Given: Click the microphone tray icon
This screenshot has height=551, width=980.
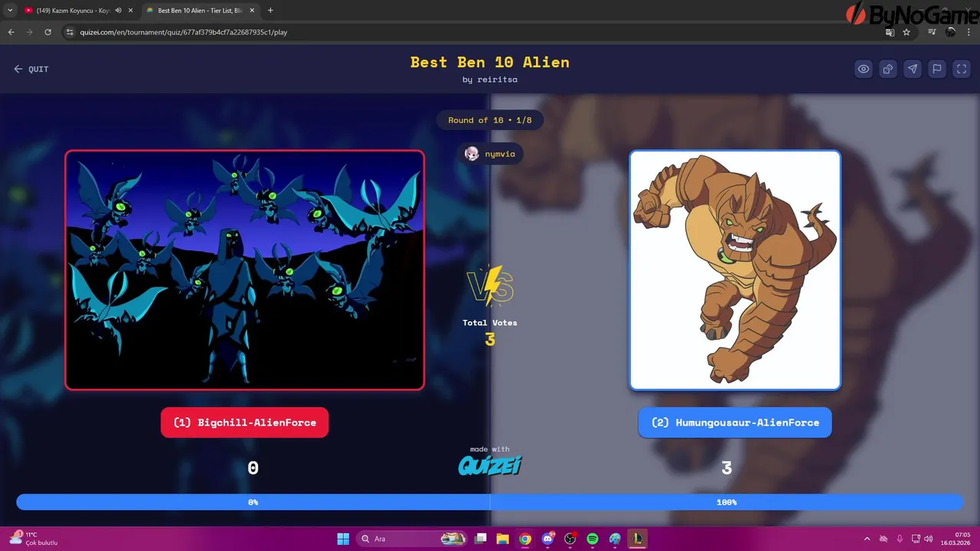Looking at the screenshot, I should pyautogui.click(x=900, y=539).
